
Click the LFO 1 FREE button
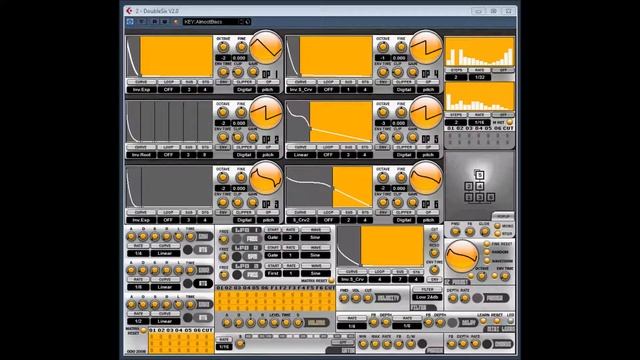pyautogui.click(x=252, y=239)
